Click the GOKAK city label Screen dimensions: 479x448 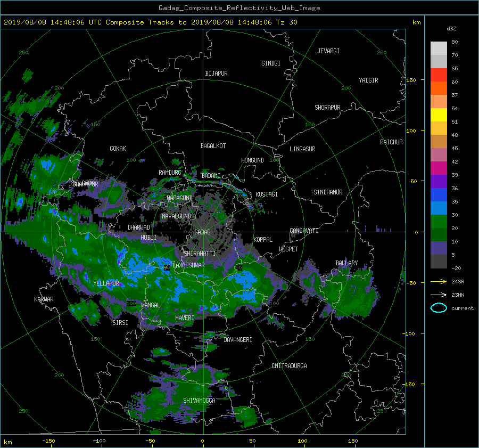(x=118, y=149)
